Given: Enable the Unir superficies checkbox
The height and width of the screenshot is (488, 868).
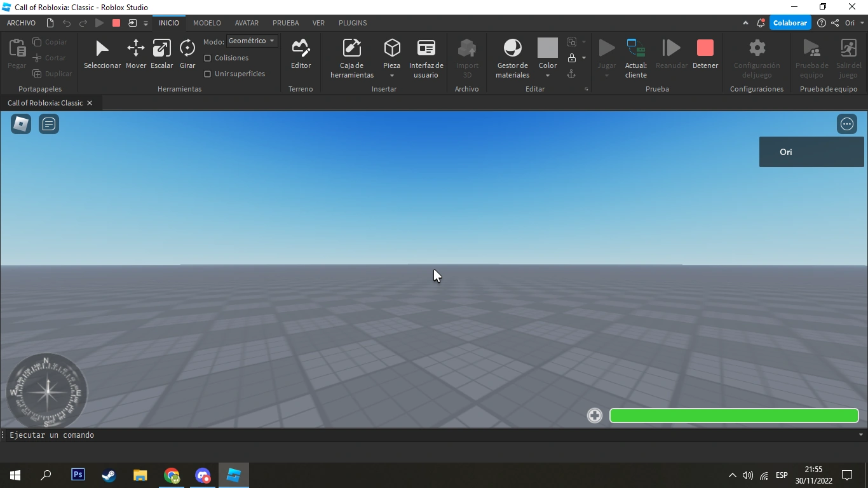Looking at the screenshot, I should pos(207,73).
